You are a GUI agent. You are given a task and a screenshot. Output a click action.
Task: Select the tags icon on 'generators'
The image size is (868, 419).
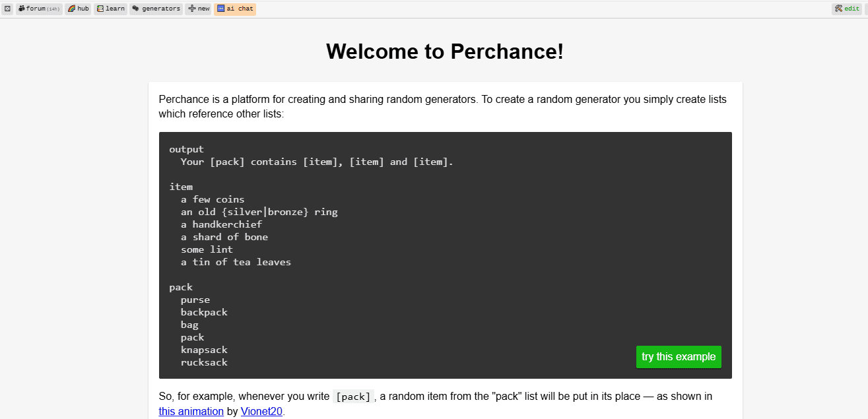click(x=135, y=8)
